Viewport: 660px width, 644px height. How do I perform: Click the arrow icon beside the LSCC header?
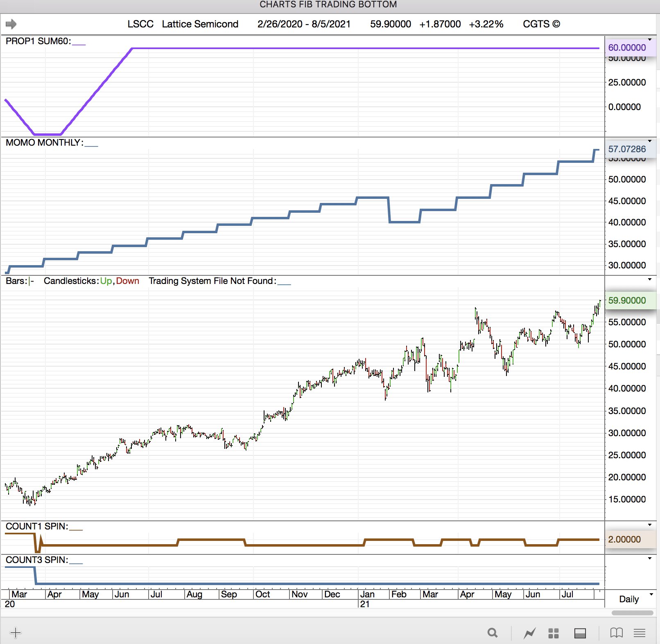[11, 24]
